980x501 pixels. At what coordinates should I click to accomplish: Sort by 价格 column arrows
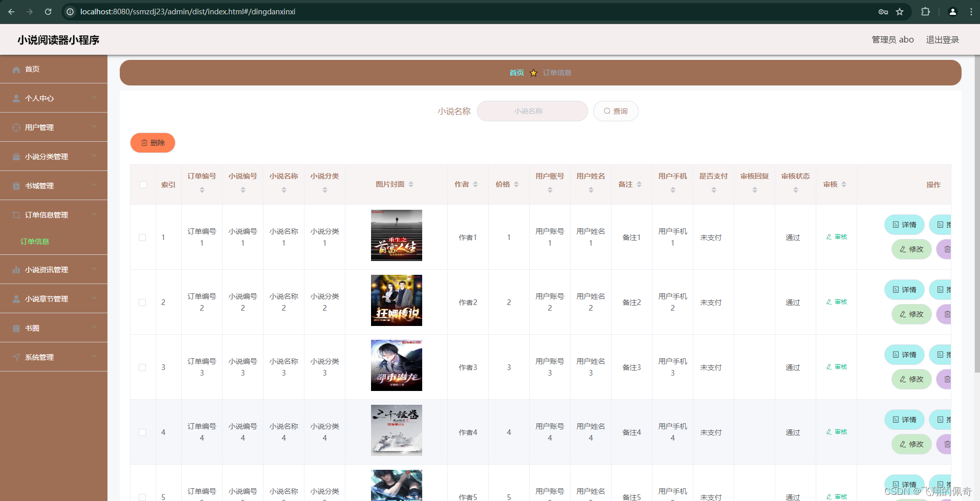(516, 184)
